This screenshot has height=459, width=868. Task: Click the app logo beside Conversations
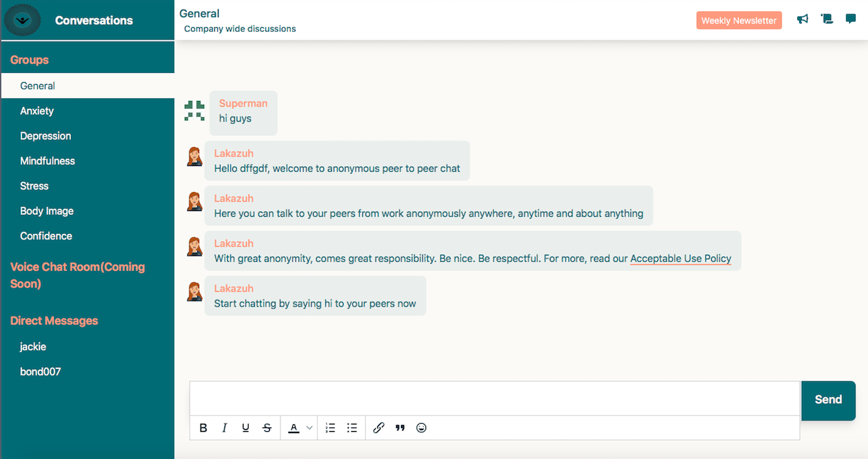click(x=23, y=20)
